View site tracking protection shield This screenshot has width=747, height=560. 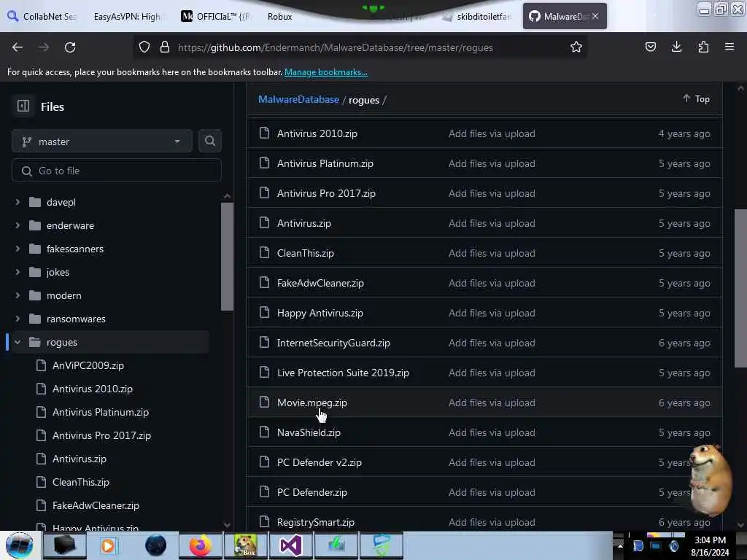[144, 47]
